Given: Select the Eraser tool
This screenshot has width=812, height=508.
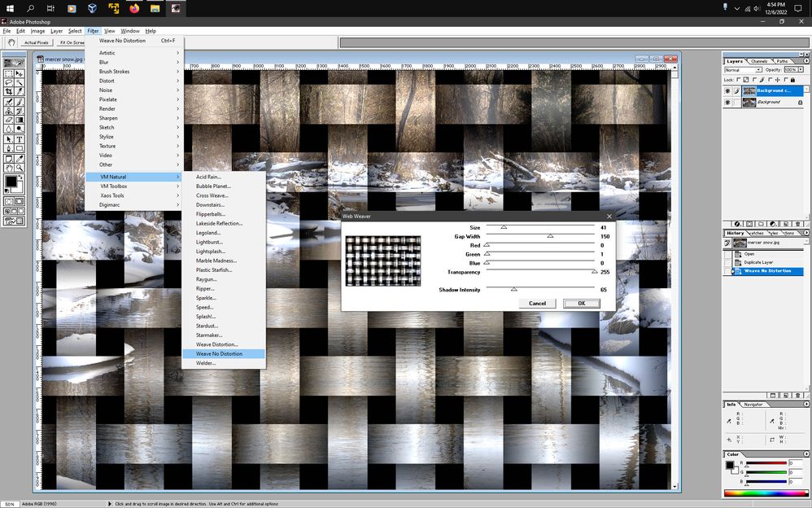Looking at the screenshot, I should point(9,120).
